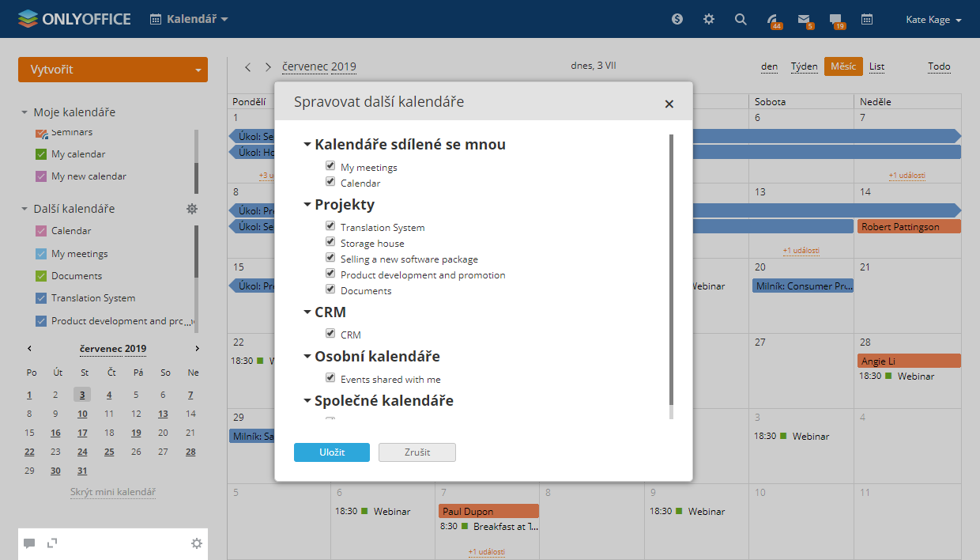Switch to Týden view tab
This screenshot has height=560, width=980.
pos(804,66)
